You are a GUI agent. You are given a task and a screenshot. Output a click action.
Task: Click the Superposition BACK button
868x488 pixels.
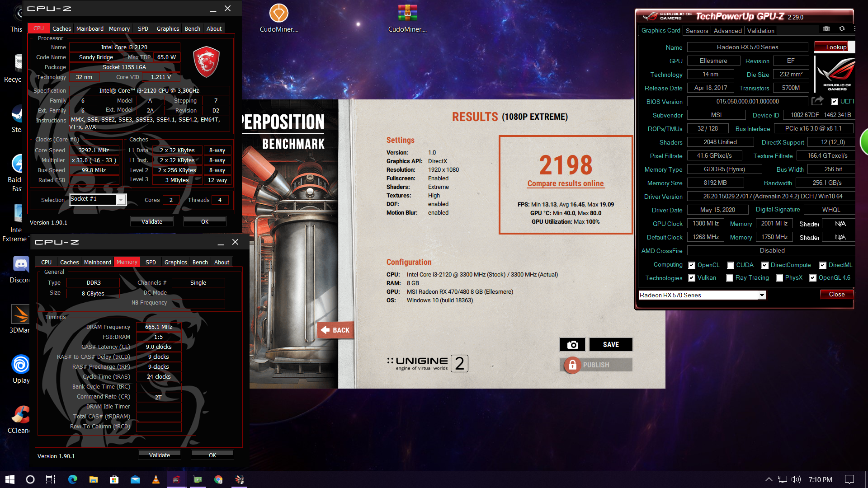point(335,330)
